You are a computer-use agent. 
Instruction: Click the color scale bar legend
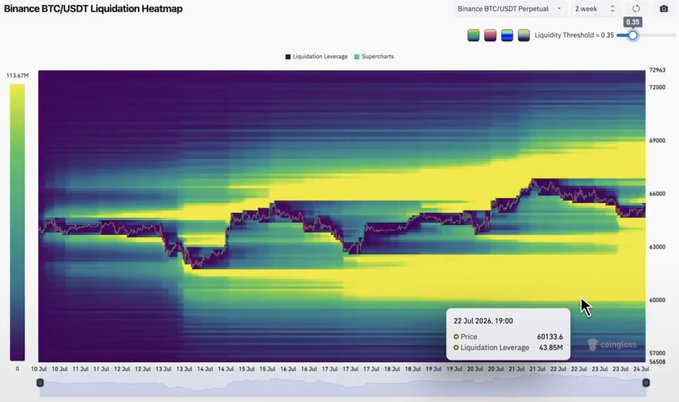coord(17,222)
